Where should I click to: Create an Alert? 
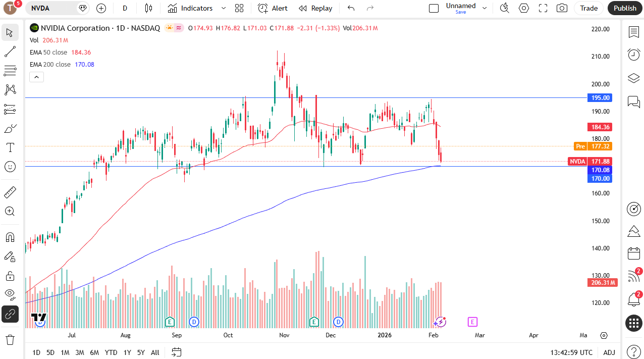pyautogui.click(x=273, y=8)
